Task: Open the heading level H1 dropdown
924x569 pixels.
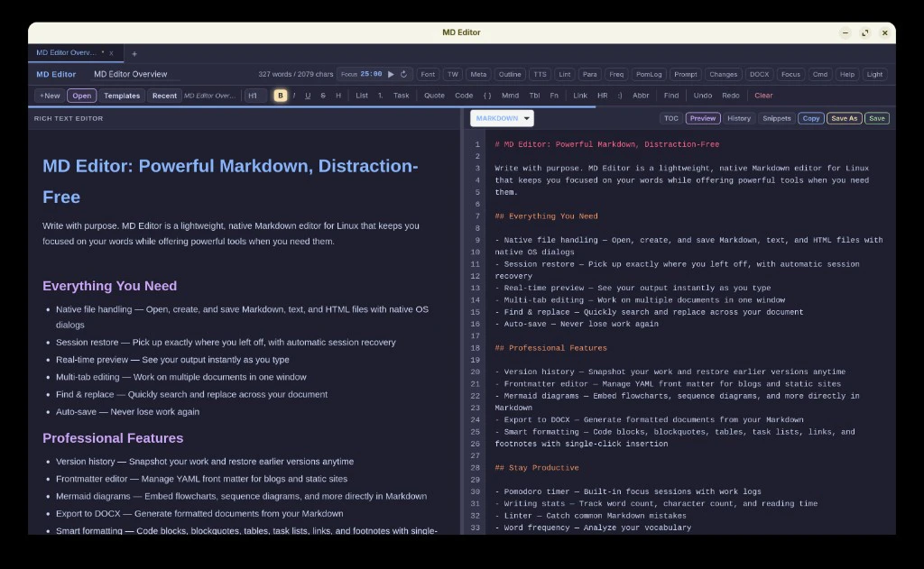Action: [x=256, y=96]
